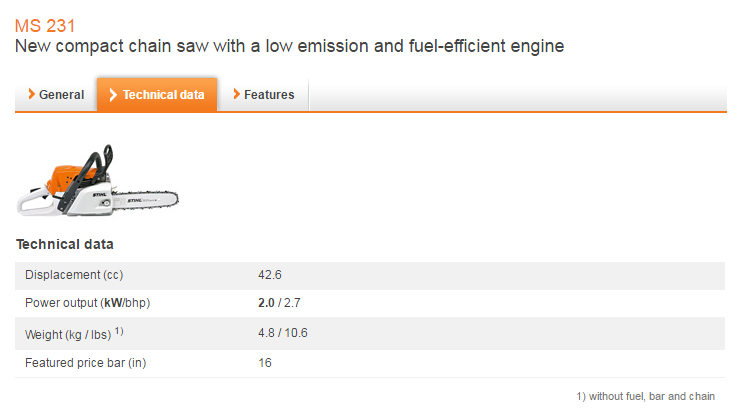743x418 pixels.
Task: Click the MS 231 product title
Action: pyautogui.click(x=44, y=25)
